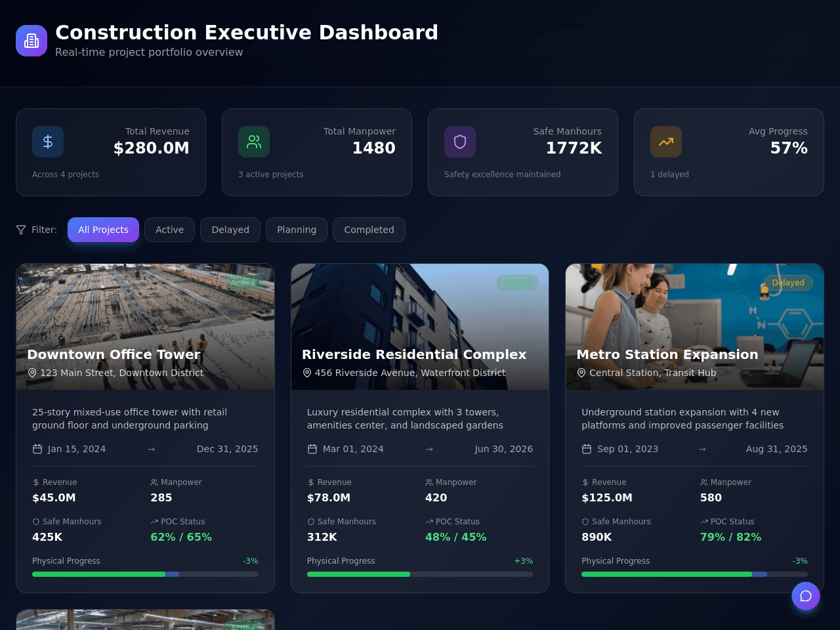Click the status badge on Riverside Residential Complex
This screenshot has height=630, width=840.
(518, 283)
